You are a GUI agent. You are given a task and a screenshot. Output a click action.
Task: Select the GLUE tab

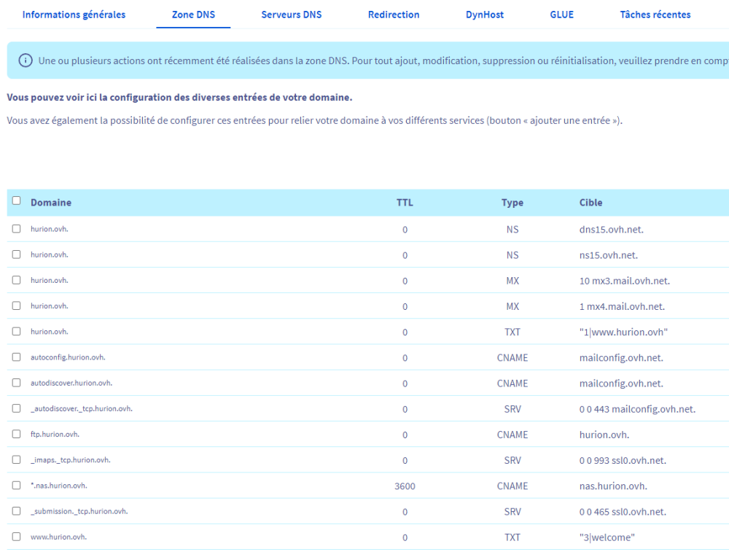[561, 15]
